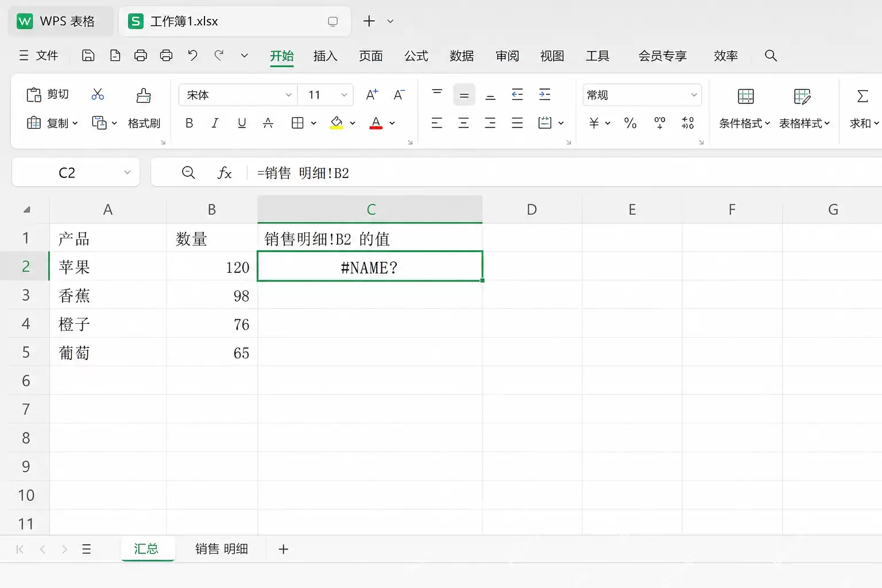Open print preview from quick access toolbar
Viewport: 882px width, 588px height.
pos(167,56)
